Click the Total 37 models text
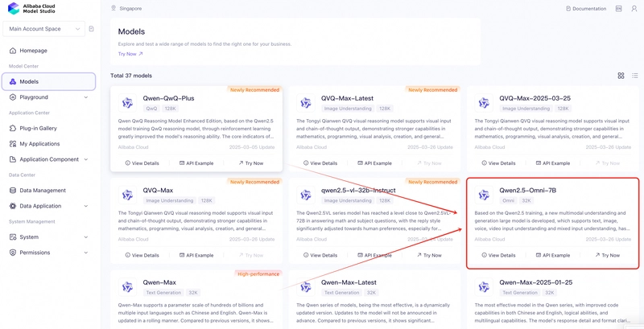 (131, 76)
